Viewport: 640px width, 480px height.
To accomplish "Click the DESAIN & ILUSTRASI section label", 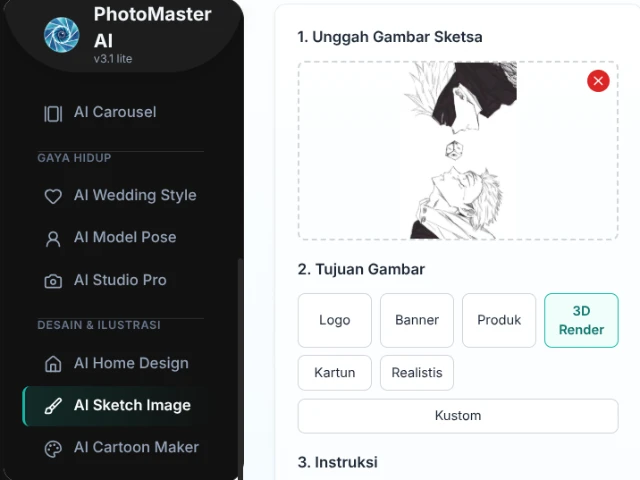I will click(99, 325).
